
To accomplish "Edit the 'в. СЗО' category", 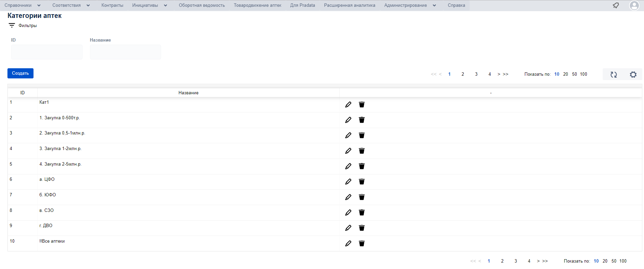I will pos(348,213).
